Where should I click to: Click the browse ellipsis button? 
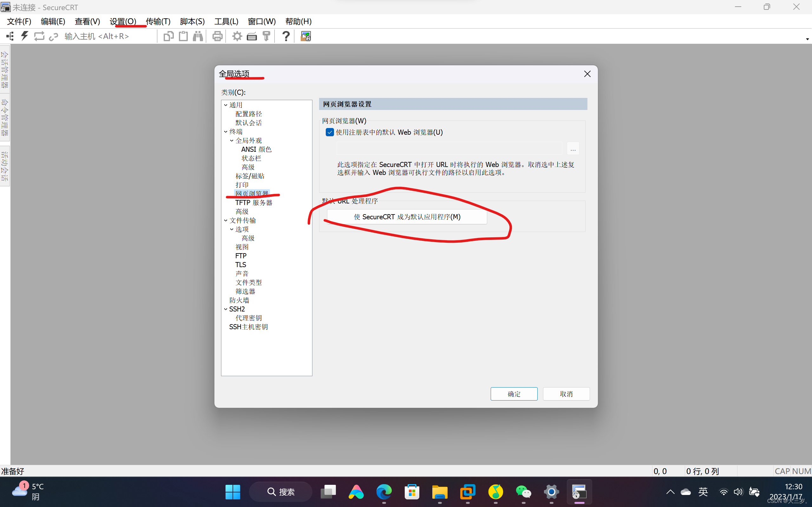(573, 149)
